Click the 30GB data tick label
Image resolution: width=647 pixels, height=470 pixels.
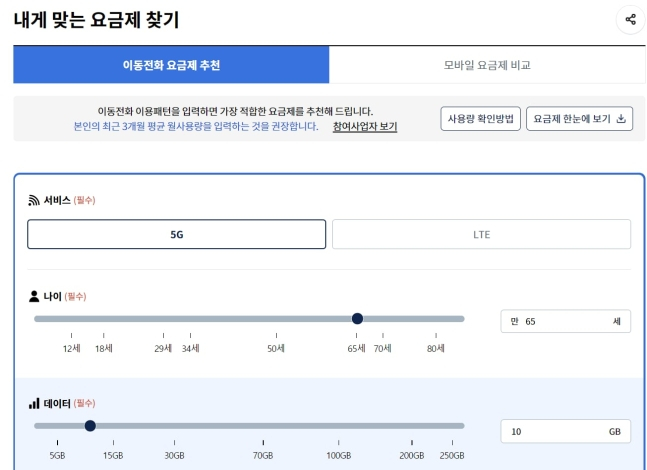click(x=174, y=456)
